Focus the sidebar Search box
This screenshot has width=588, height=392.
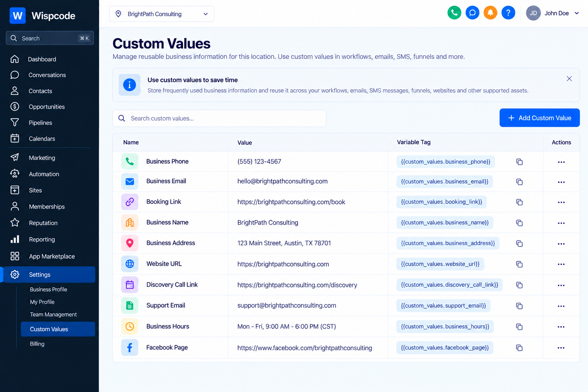[50, 38]
